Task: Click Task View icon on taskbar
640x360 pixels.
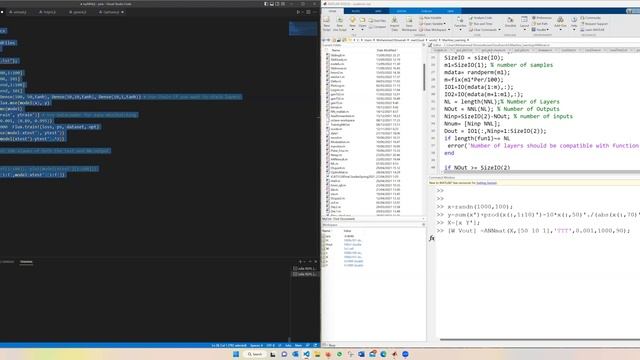Action: 273,354
